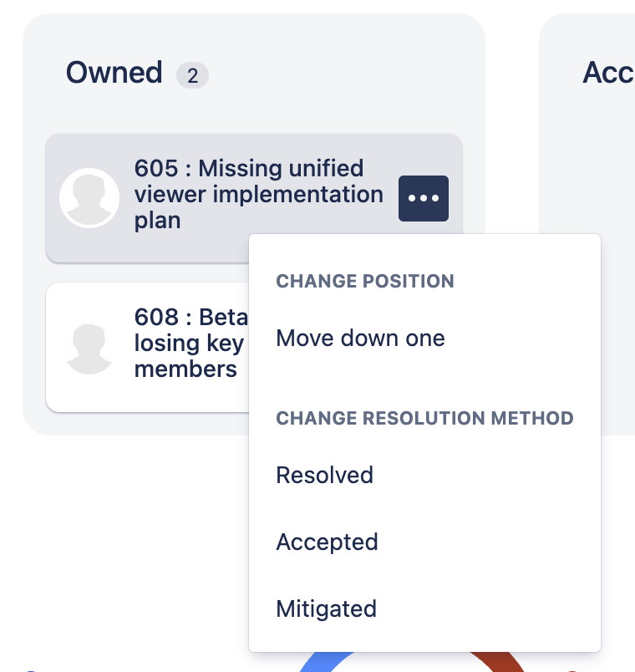Choose Resolved as resolution method
Screen dimensions: 635x672
[x=324, y=476]
